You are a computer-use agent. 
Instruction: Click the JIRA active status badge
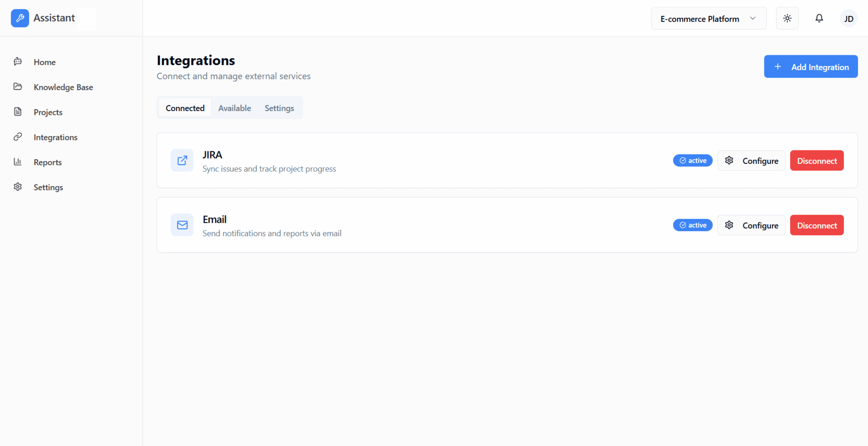pyautogui.click(x=692, y=161)
